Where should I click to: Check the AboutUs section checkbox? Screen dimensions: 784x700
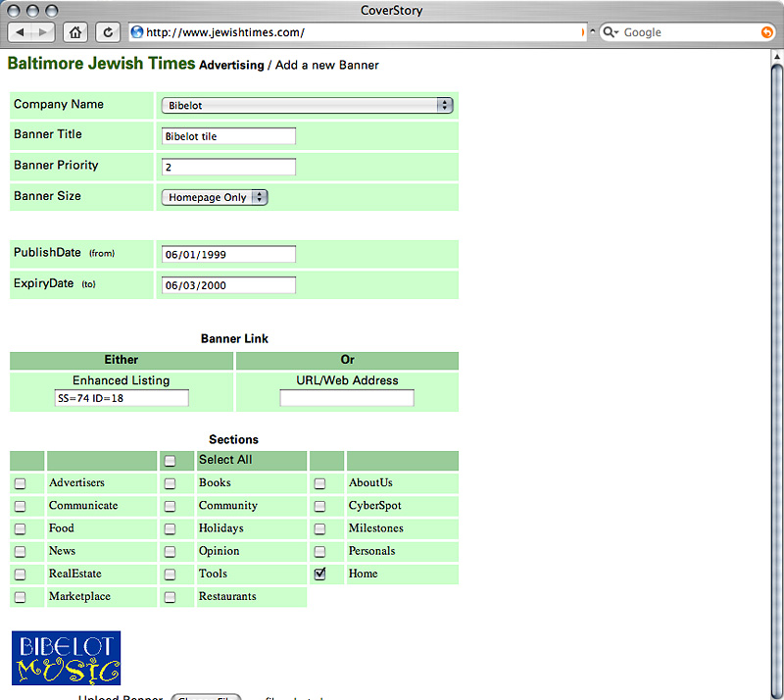[x=319, y=483]
